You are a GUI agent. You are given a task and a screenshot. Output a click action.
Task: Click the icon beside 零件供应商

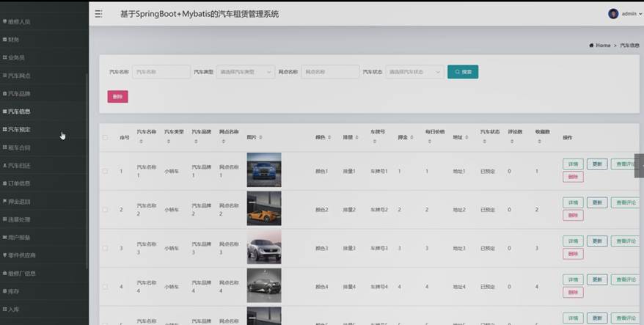[x=4, y=255]
